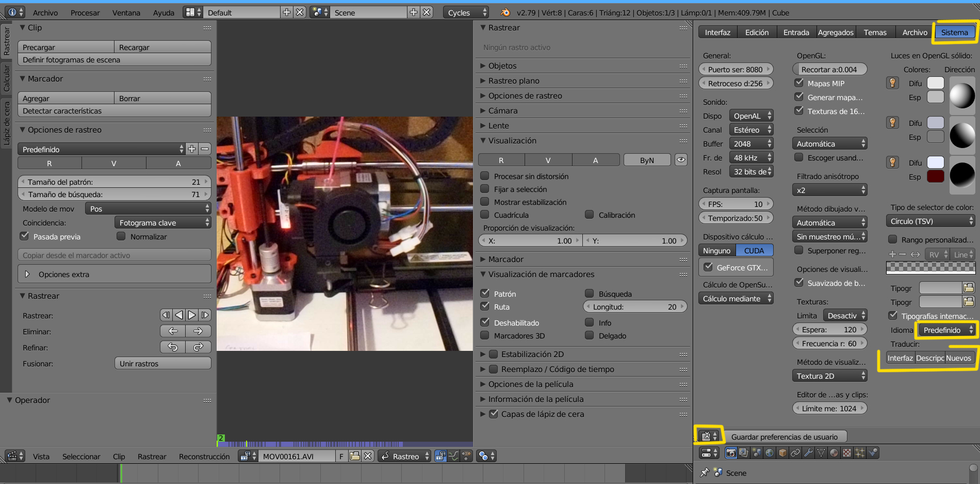Open the Particles properties icon
980x484 pixels.
tap(860, 453)
